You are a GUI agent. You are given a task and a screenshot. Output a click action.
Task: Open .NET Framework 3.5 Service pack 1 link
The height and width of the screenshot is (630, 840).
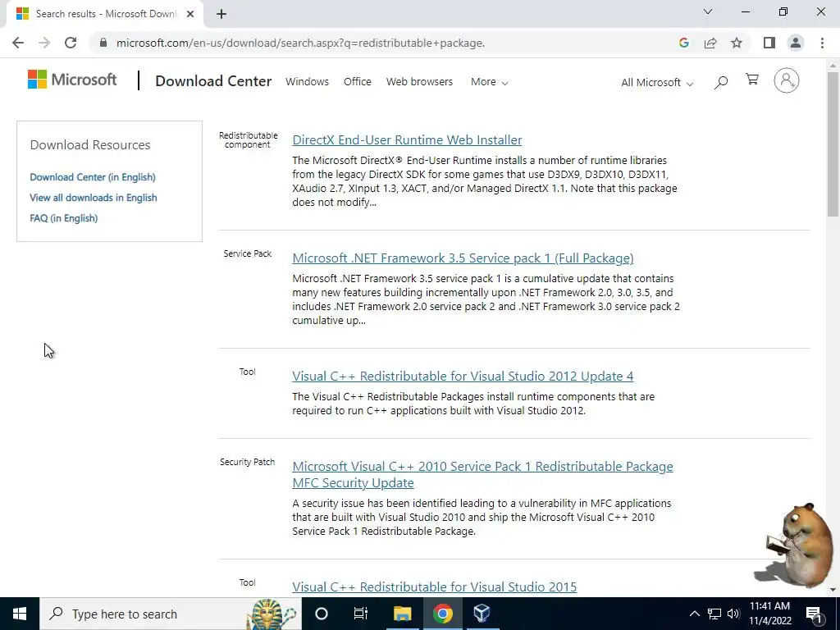tap(463, 258)
